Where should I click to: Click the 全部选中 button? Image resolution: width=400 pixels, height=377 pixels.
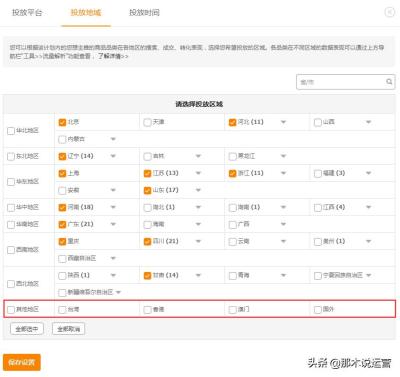27,329
